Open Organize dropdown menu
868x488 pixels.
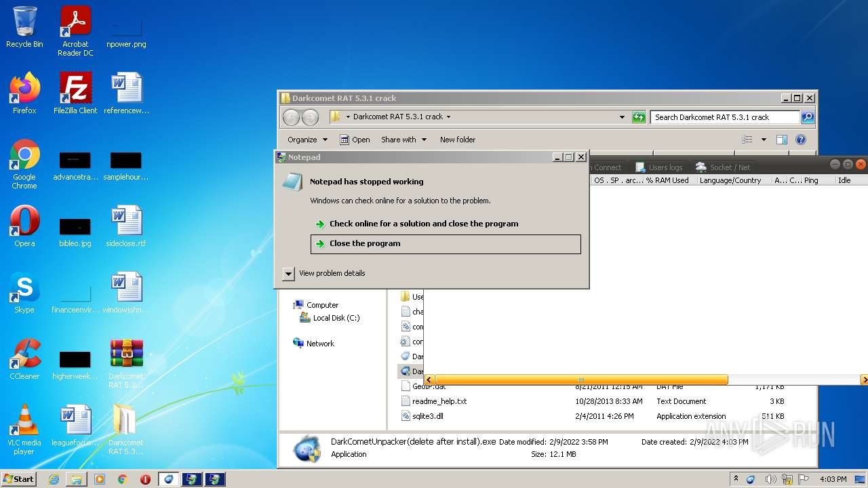click(307, 140)
